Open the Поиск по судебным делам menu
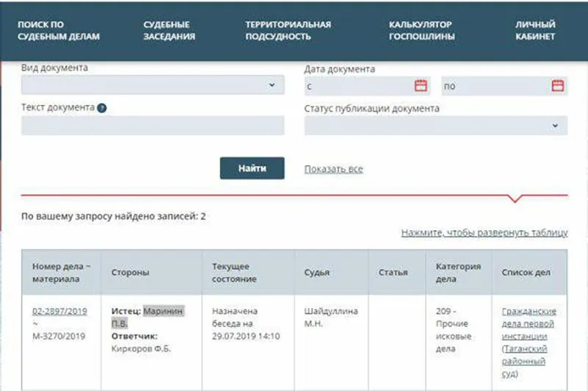 (59, 30)
